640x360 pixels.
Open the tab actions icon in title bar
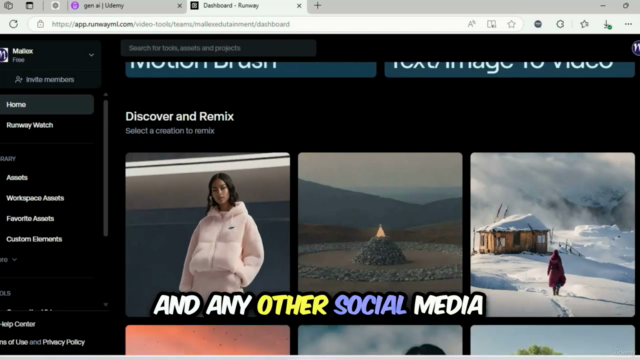[29, 6]
